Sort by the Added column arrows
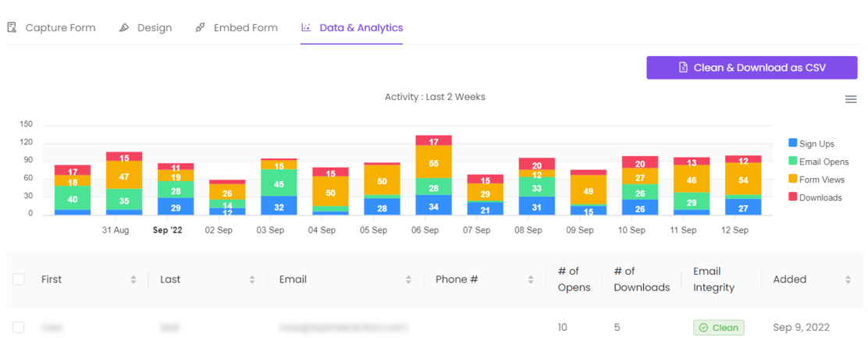The width and height of the screenshot is (868, 338). [x=848, y=279]
